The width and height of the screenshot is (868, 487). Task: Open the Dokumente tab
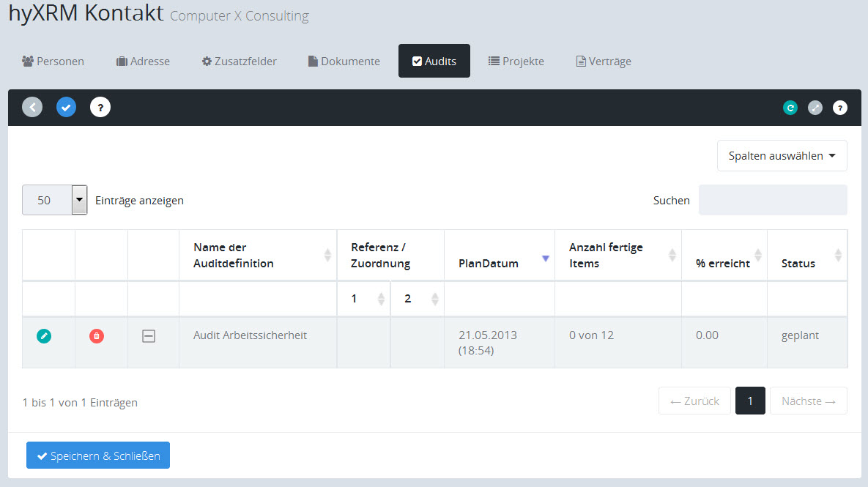(x=344, y=61)
